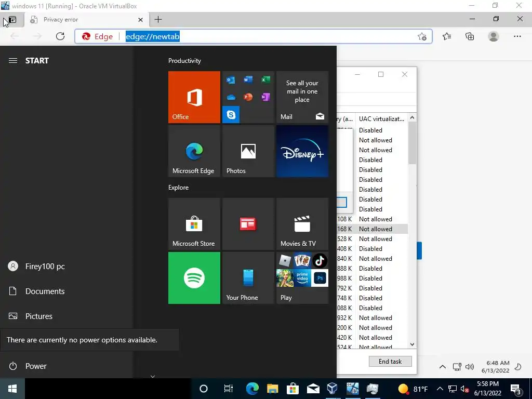Open the Disney+ tile
This screenshot has height=399, width=532.
tap(302, 151)
